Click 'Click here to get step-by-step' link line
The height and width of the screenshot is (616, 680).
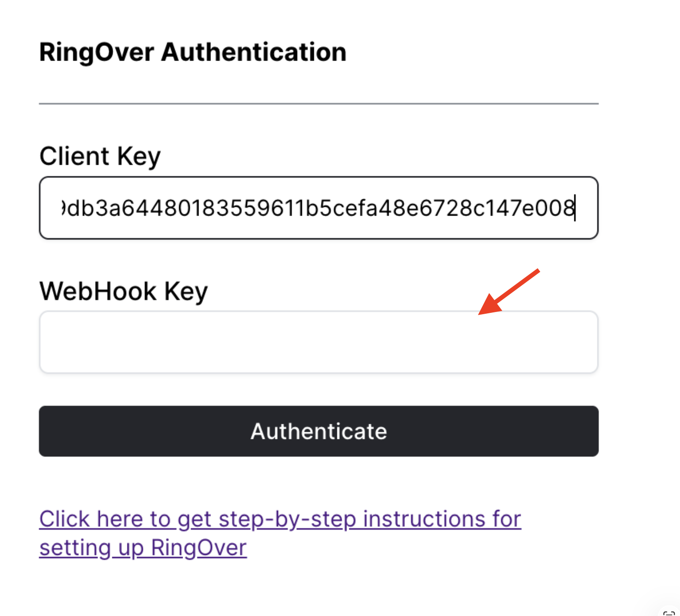click(280, 519)
